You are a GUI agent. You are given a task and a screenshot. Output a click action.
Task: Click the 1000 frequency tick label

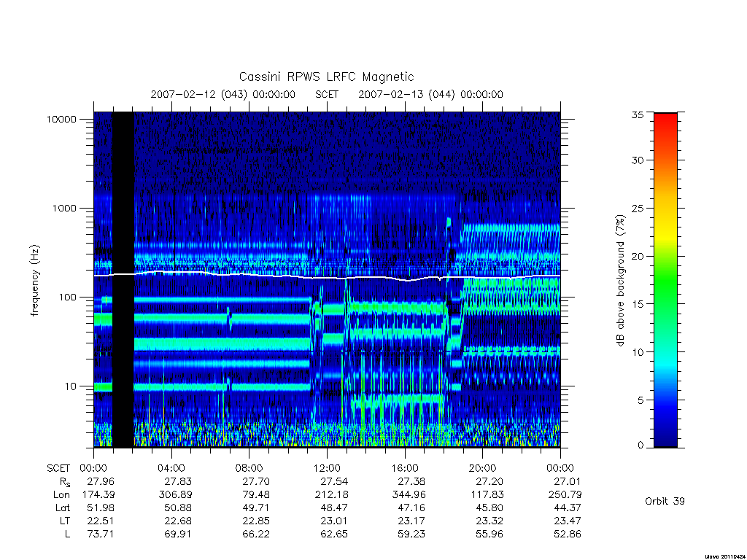64,208
